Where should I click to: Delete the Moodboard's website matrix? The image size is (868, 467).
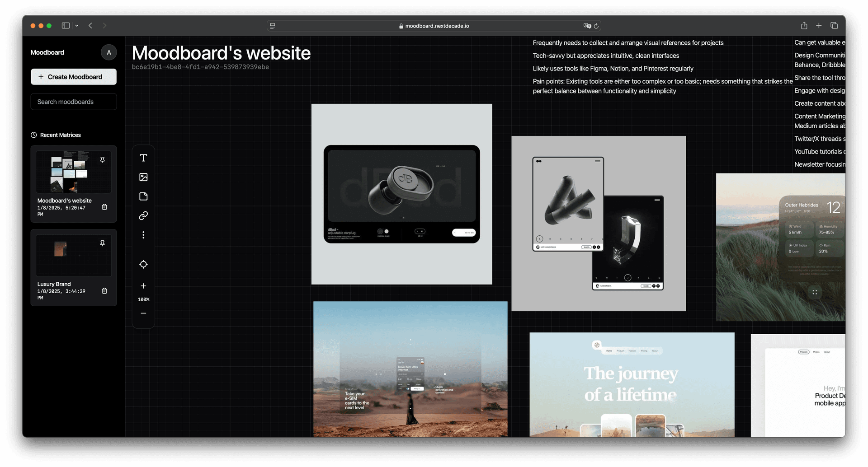[x=104, y=207]
